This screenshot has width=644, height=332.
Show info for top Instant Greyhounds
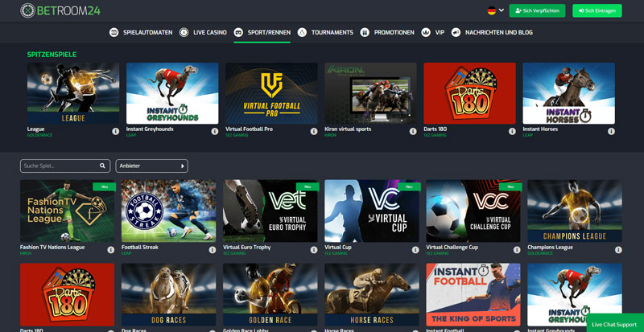[215, 131]
